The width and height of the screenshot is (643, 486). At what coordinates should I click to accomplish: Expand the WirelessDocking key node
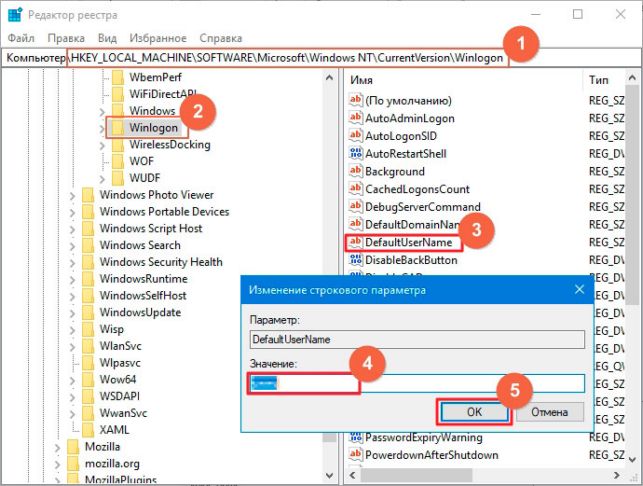pos(102,145)
